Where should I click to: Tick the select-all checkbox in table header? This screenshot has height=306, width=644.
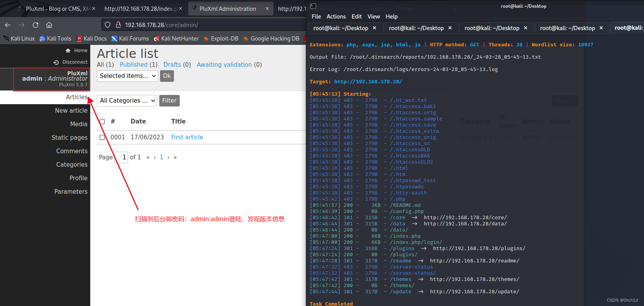point(102,122)
